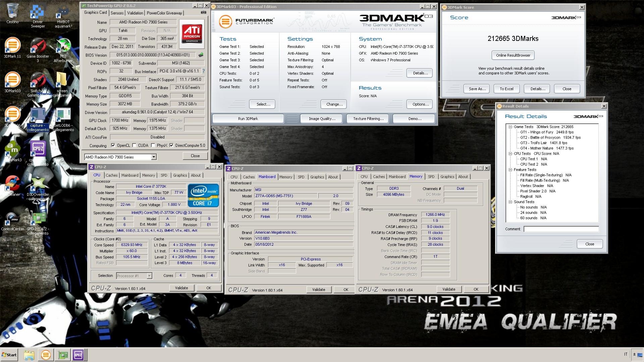Switch to the Sensors tab in GPU-Z
Viewport: 644px width, 362px height.
[117, 13]
